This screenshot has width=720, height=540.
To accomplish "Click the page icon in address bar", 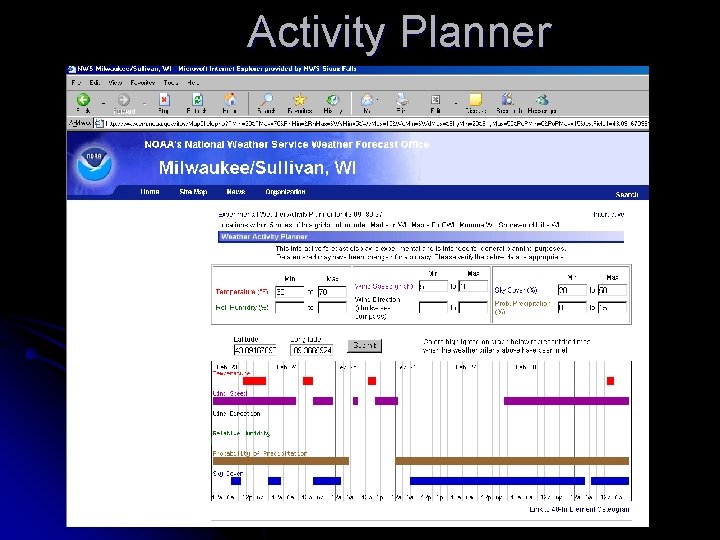I will [99, 123].
